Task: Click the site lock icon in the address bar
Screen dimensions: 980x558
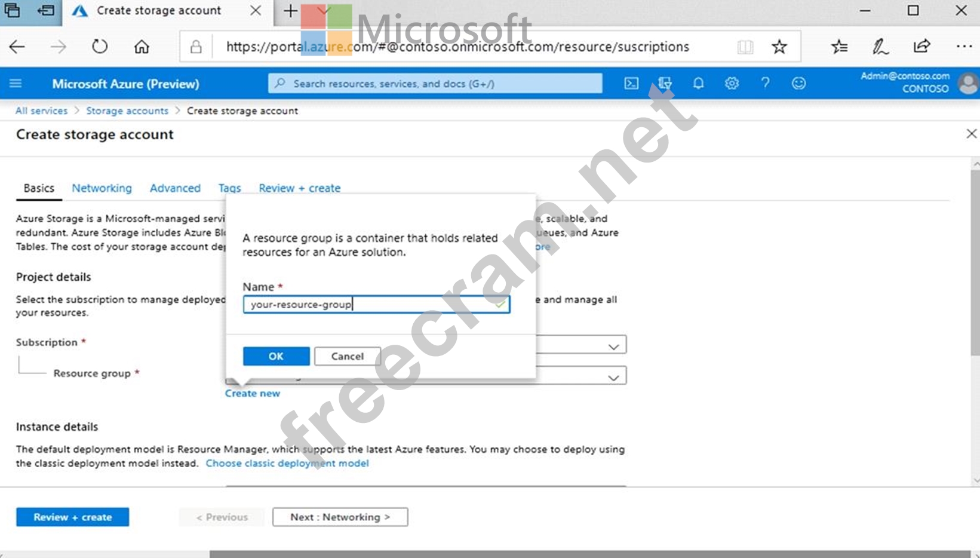Action: tap(196, 47)
